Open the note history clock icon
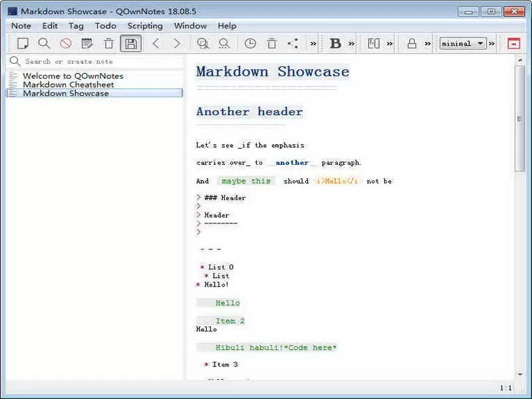Screen dimensions: 532x399 tap(251, 43)
